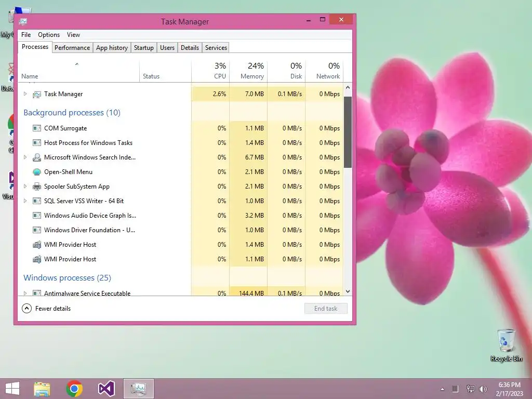Sort by the Disk column header
The image size is (532, 399).
(286, 71)
